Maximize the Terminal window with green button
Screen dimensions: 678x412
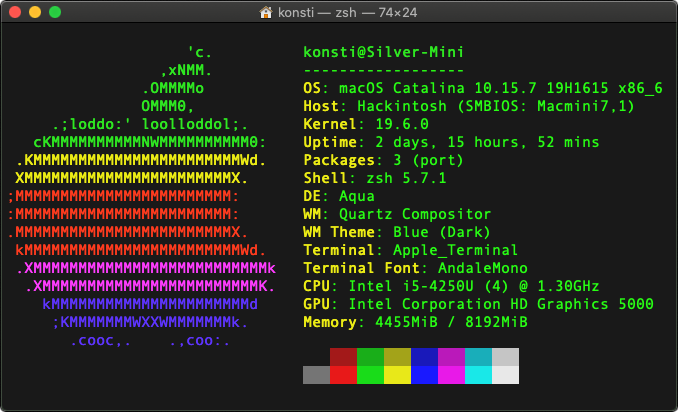(x=55, y=12)
